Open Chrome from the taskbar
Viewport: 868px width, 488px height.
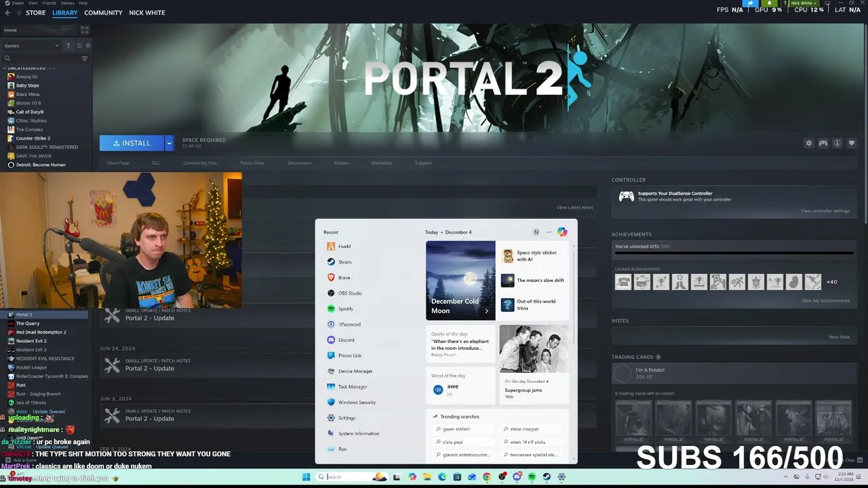click(x=487, y=476)
